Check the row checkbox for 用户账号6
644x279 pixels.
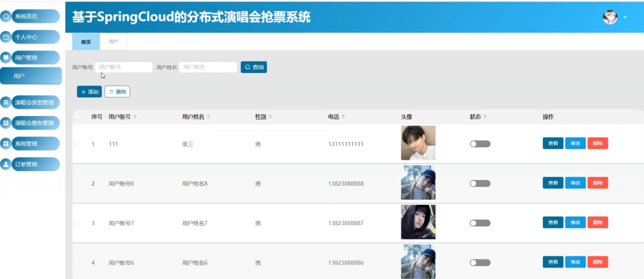tap(76, 263)
